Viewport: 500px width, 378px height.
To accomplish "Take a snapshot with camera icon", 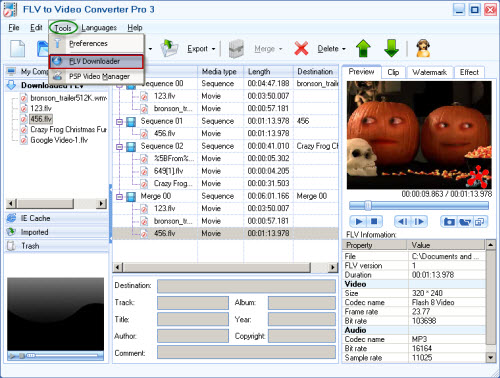I will tap(449, 222).
